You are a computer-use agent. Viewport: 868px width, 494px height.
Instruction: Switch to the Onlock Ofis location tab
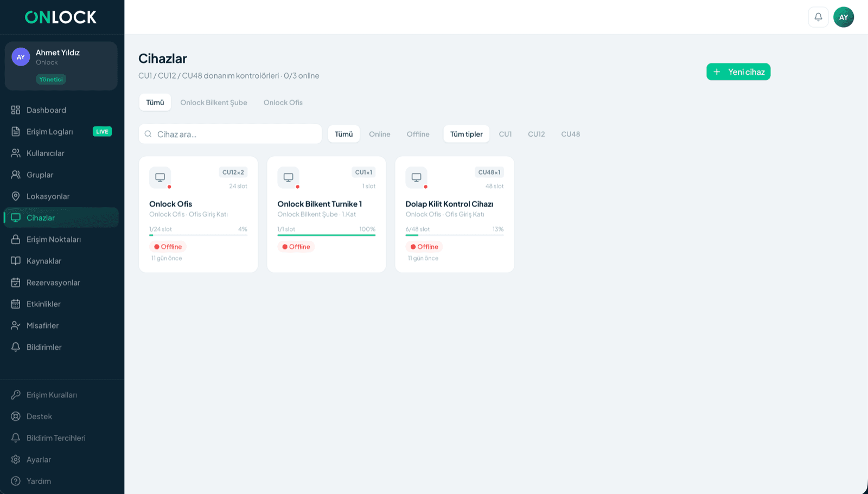283,102
